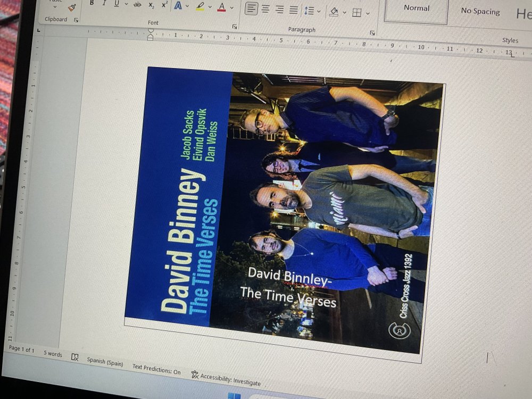The height and width of the screenshot is (399, 532).
Task: Select the album cover picture in document
Action: click(285, 210)
